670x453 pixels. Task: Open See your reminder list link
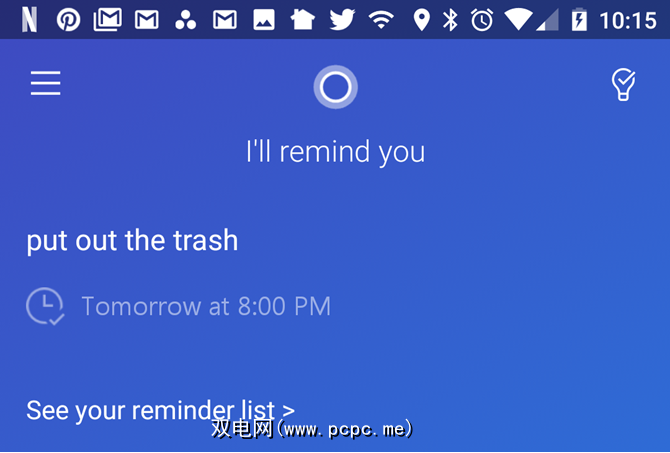(160, 411)
